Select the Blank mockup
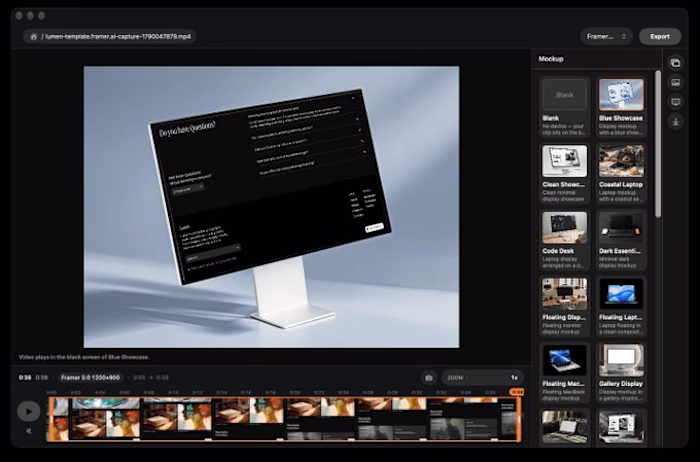This screenshot has height=462, width=700. pyautogui.click(x=564, y=107)
